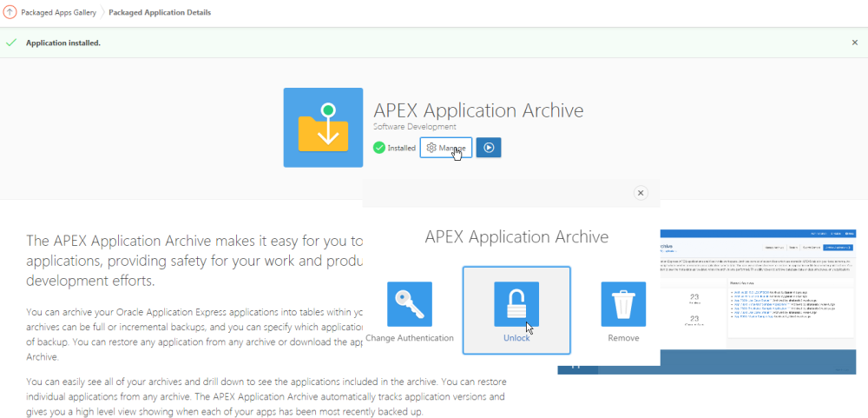Click the Unlock label text
The height and width of the screenshot is (418, 868).
[x=516, y=338]
